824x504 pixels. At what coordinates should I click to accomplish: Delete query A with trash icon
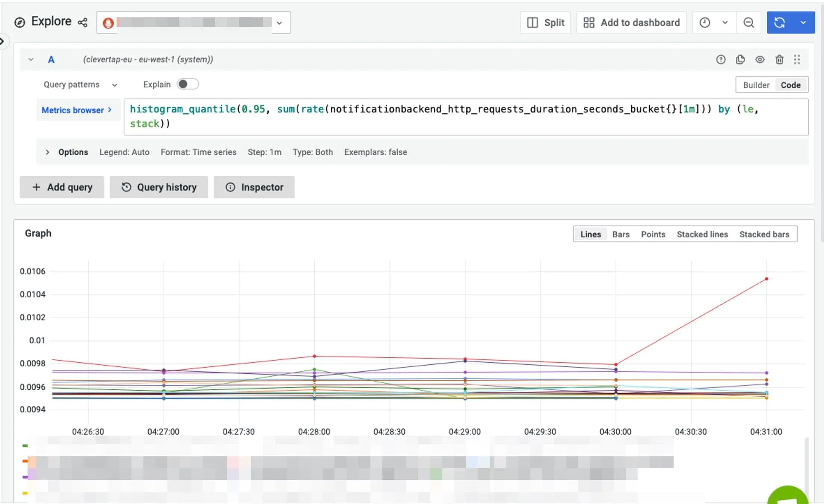(779, 60)
